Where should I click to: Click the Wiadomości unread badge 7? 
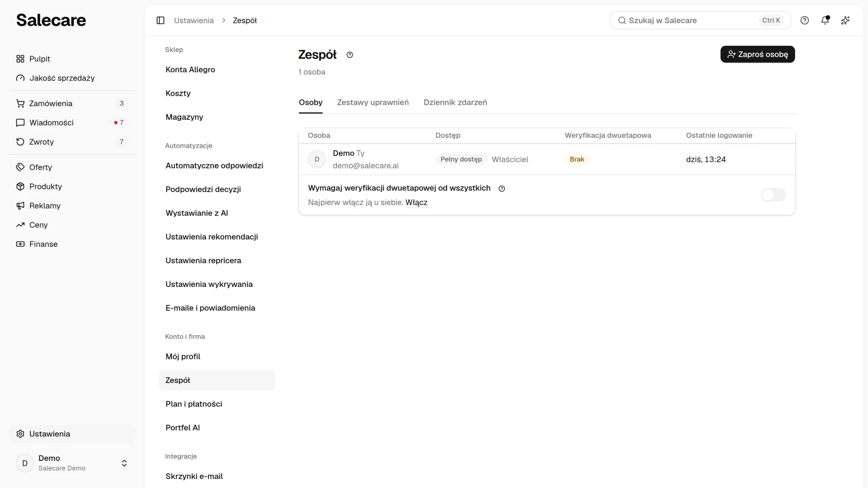click(119, 122)
